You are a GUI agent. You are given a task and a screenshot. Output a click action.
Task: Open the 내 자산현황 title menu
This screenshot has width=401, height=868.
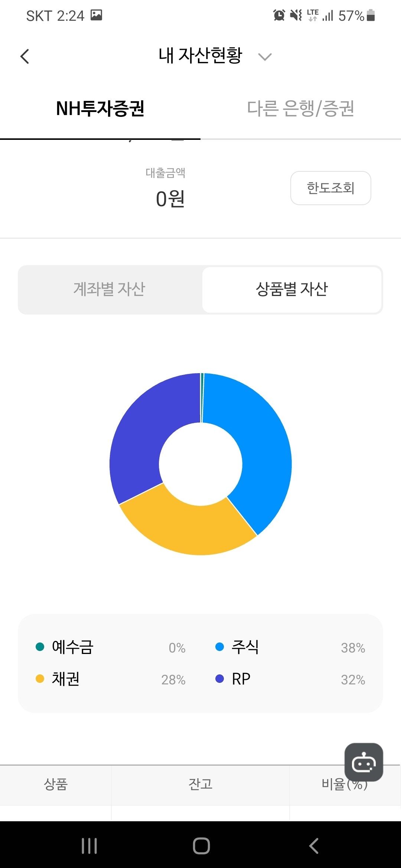tap(200, 56)
